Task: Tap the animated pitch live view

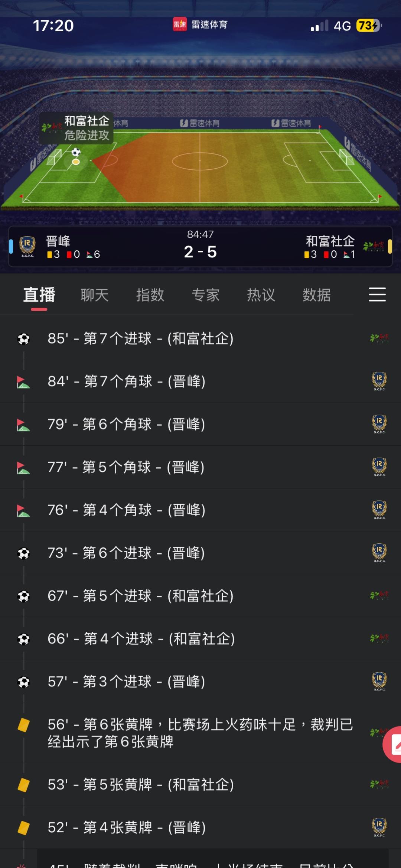Action: [200, 167]
